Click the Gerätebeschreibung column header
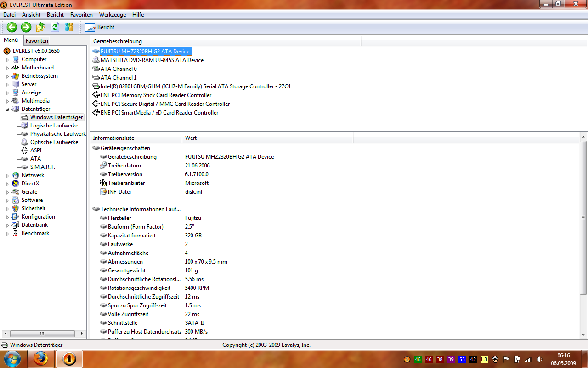Viewport: 588px width, 368px height. pos(226,41)
